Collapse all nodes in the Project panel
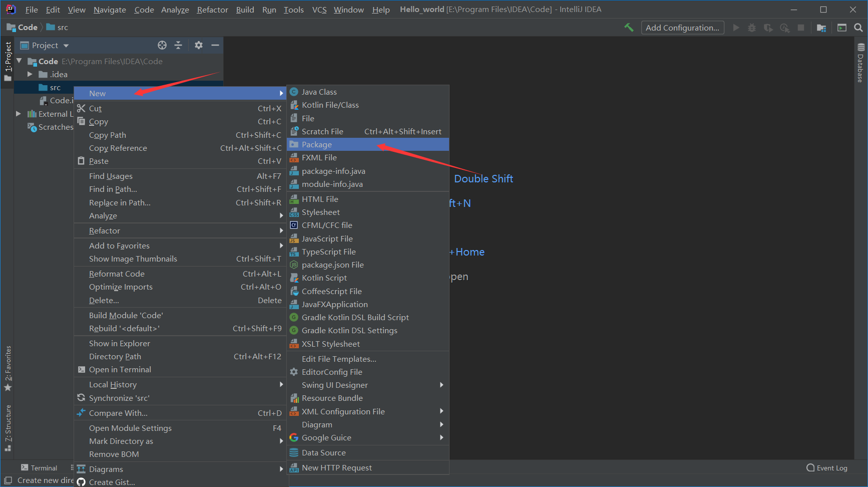Screen dimensions: 868x487 pyautogui.click(x=179, y=45)
